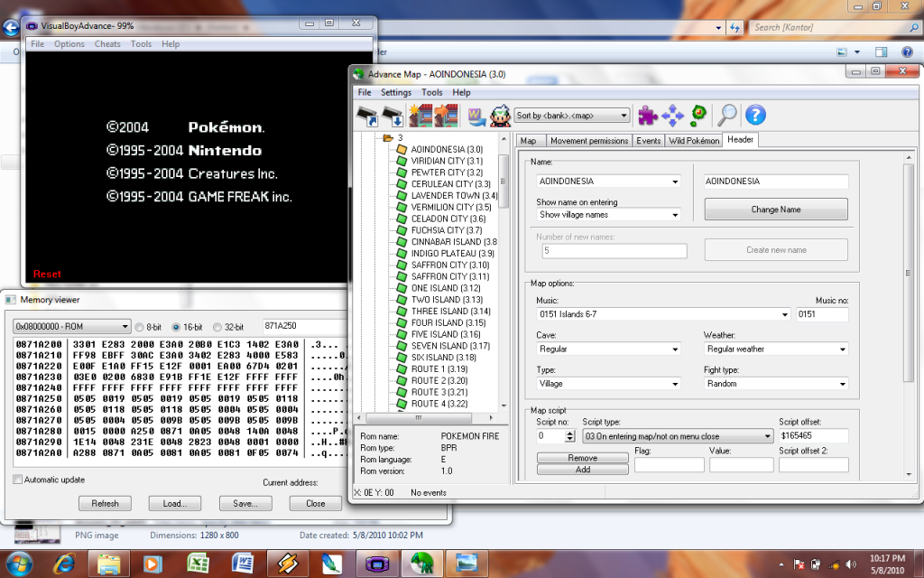Click the blue feather taskbar icon
Screen dimensions: 924x578
point(331,564)
